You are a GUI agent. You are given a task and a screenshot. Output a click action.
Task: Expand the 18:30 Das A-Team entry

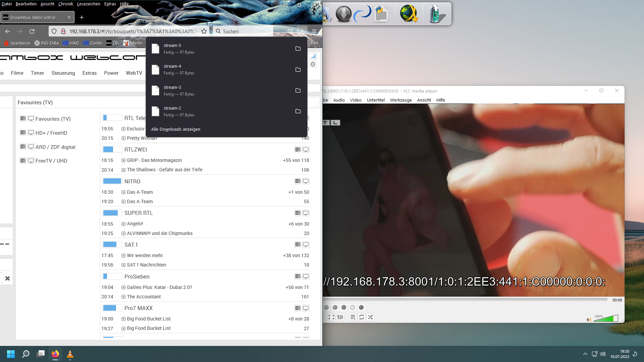[123, 192]
